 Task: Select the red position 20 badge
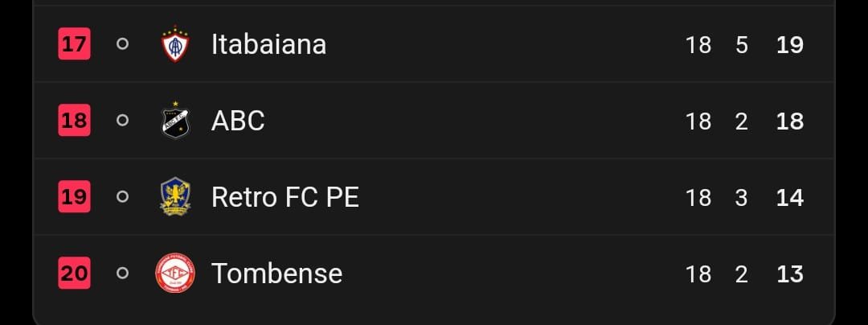[x=74, y=273]
